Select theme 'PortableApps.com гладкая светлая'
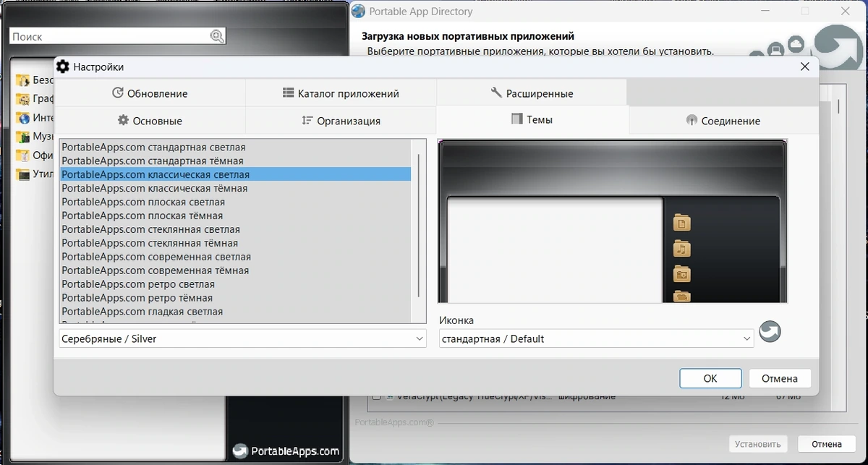The height and width of the screenshot is (465, 868). 235,312
